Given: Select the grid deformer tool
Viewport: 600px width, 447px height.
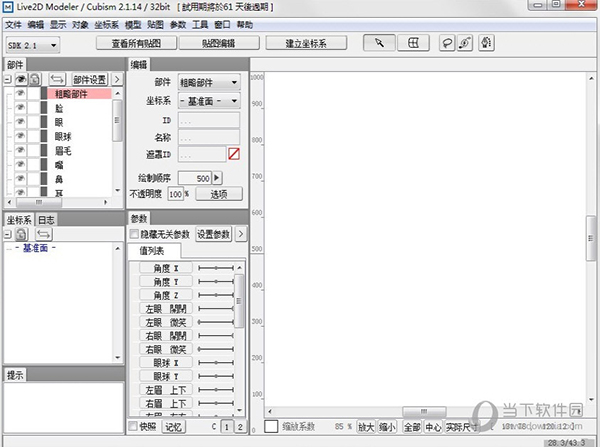Looking at the screenshot, I should point(413,44).
